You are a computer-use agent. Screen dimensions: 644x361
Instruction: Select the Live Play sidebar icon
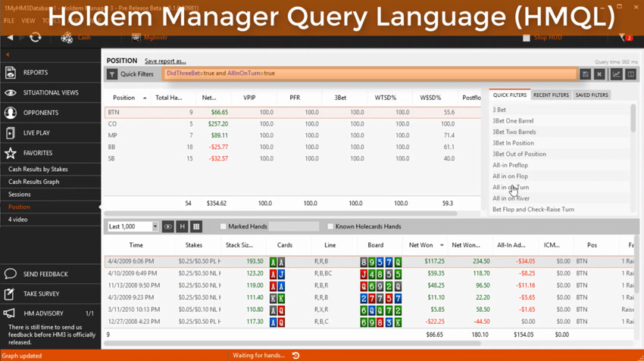(x=11, y=133)
